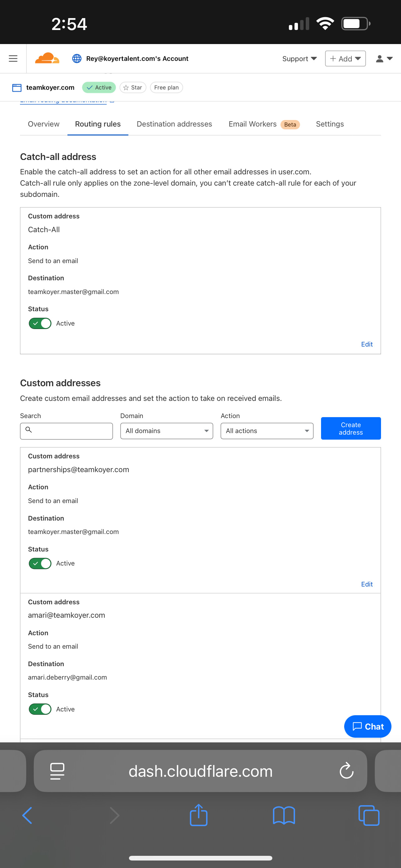Disable the Catch-All rule status toggle
The height and width of the screenshot is (868, 401).
[x=40, y=323]
